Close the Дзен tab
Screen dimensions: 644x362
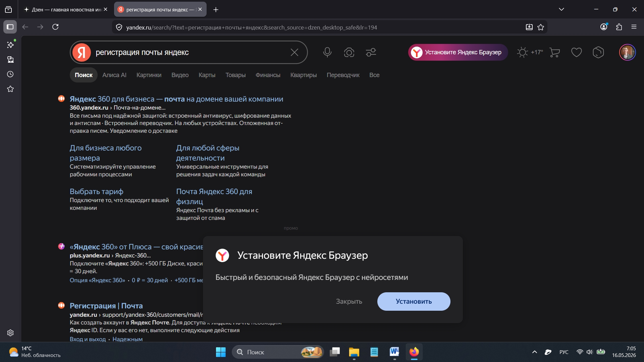point(106,9)
